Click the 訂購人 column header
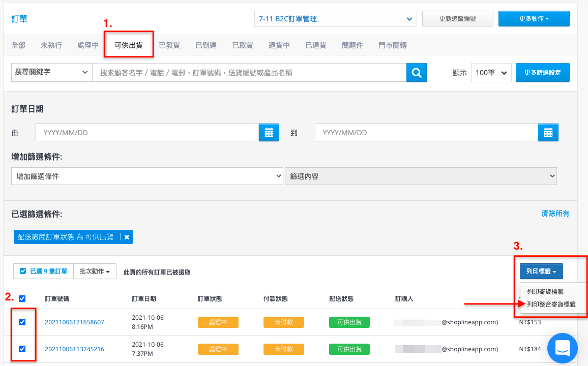 click(x=404, y=298)
